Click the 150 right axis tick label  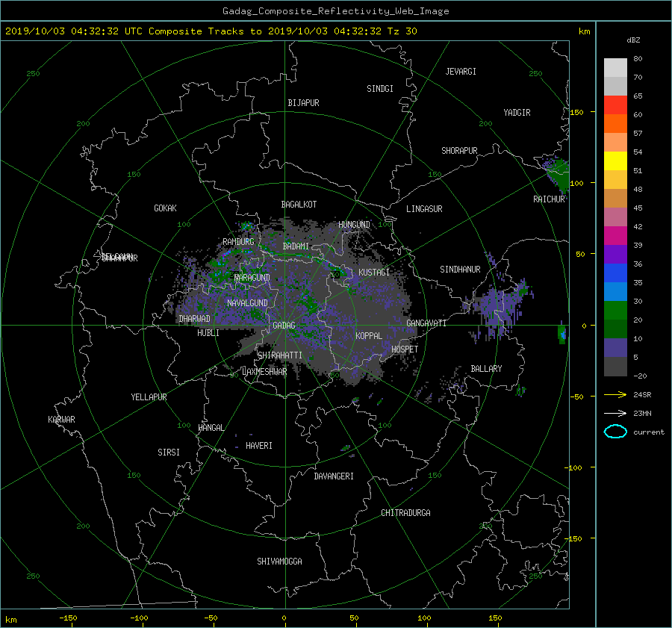tap(576, 112)
